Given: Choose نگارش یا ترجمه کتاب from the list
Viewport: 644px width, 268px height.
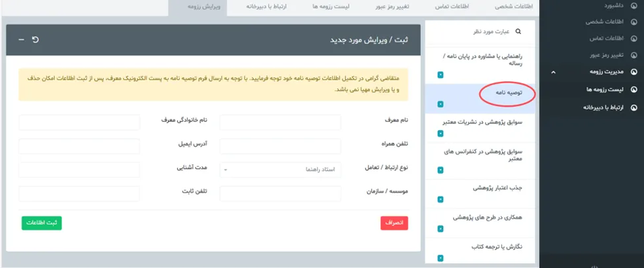Looking at the screenshot, I should 494,246.
